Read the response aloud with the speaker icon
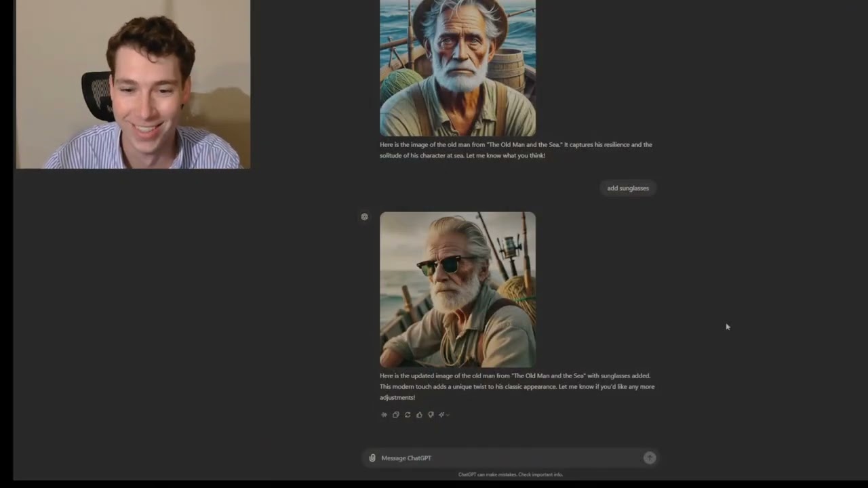 (384, 415)
